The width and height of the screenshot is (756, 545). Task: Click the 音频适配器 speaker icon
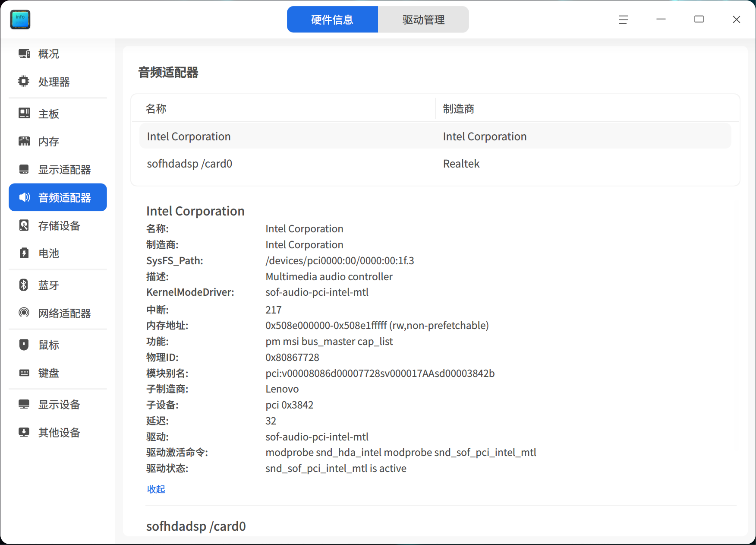[24, 197]
